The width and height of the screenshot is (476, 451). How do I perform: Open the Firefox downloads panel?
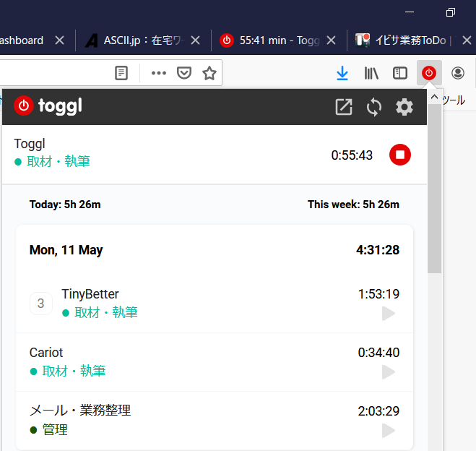pos(342,73)
